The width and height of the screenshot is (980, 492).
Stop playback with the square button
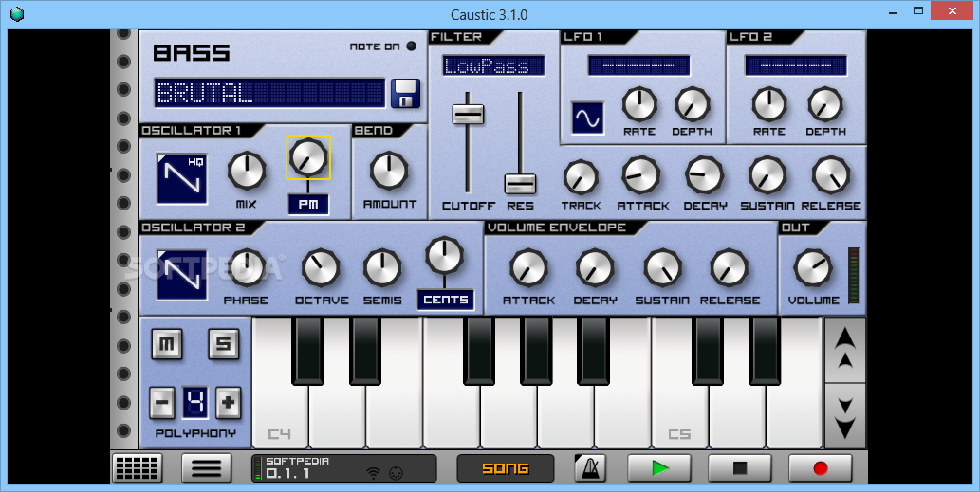739,467
